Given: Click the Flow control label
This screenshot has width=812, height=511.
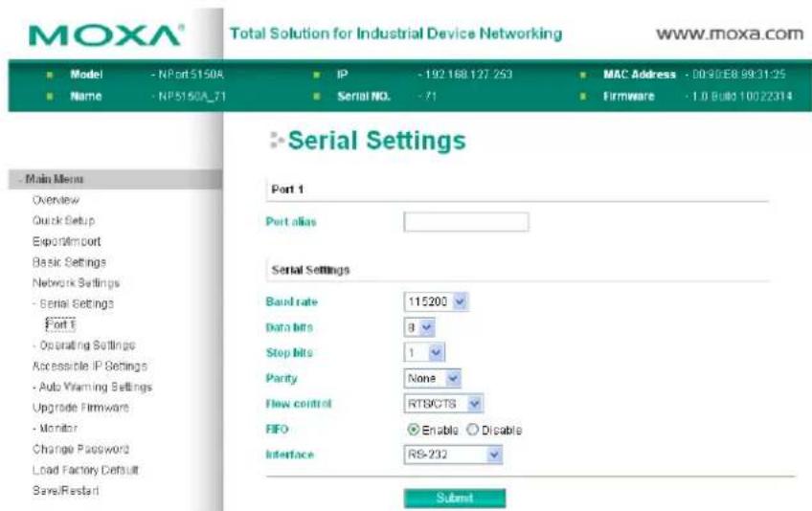Looking at the screenshot, I should [x=299, y=404].
